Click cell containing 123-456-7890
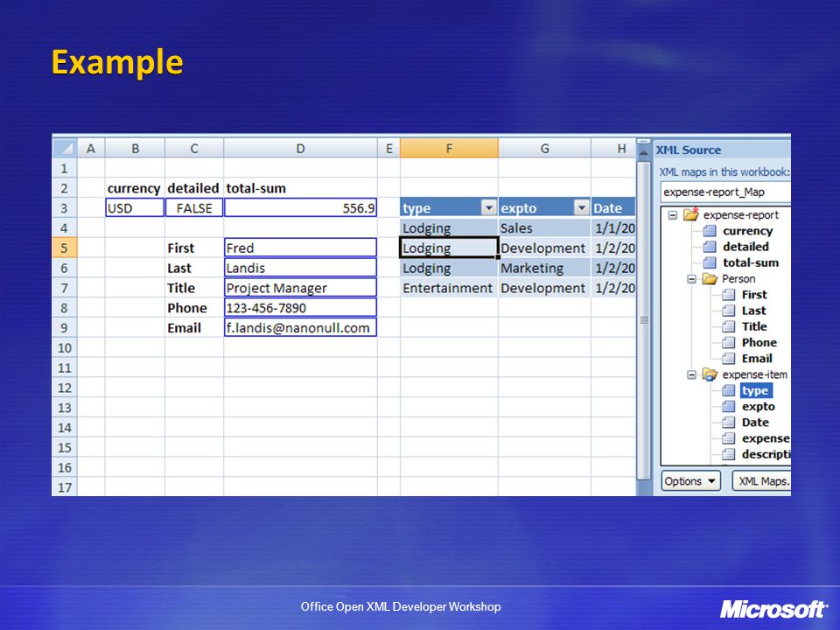This screenshot has width=840, height=630. click(300, 307)
